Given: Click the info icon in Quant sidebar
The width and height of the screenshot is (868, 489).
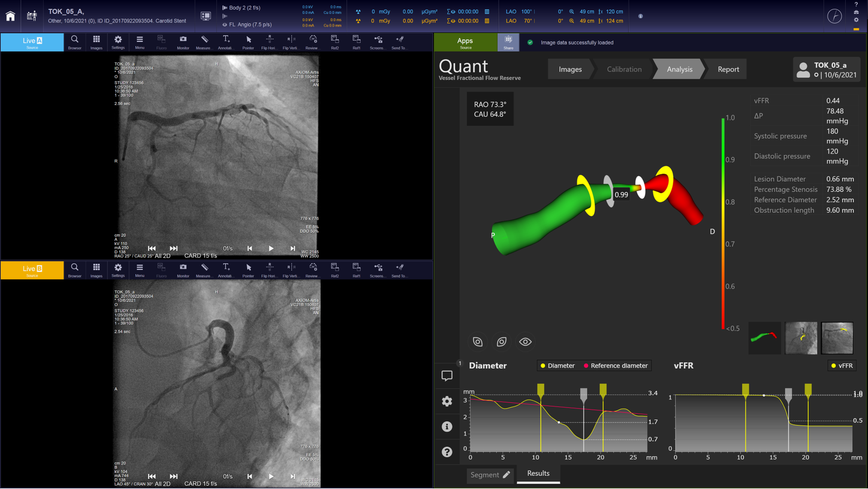Looking at the screenshot, I should pyautogui.click(x=447, y=427).
